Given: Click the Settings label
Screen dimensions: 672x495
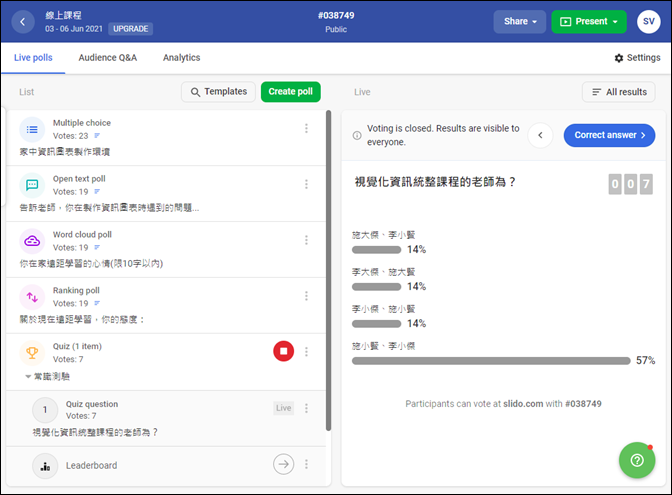Looking at the screenshot, I should 643,58.
